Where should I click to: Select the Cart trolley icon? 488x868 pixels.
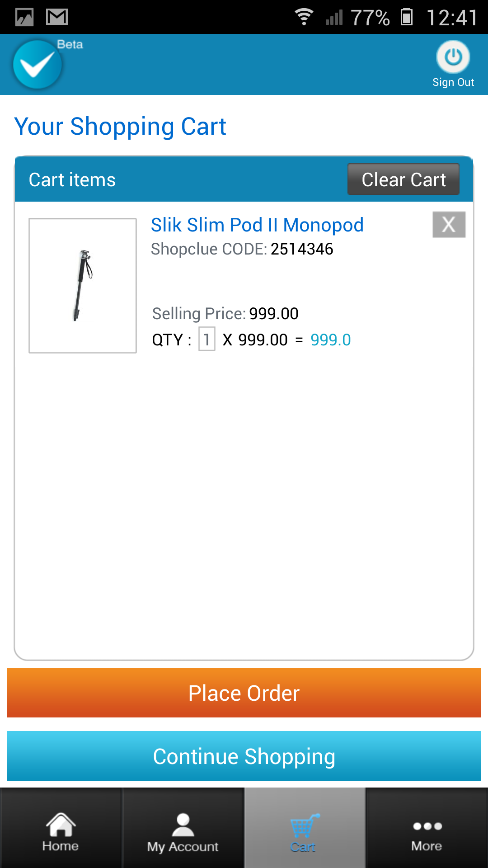305,826
